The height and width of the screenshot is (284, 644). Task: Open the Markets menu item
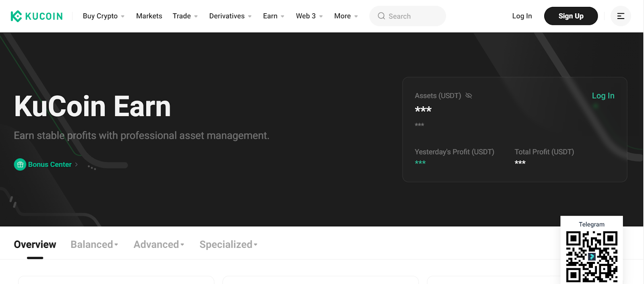(149, 16)
